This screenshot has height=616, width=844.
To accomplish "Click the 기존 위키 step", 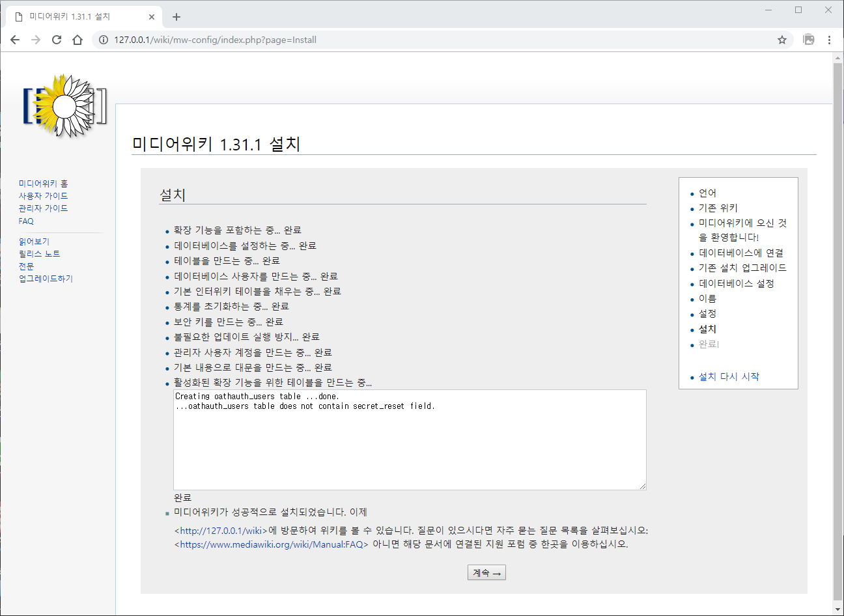I will [718, 208].
